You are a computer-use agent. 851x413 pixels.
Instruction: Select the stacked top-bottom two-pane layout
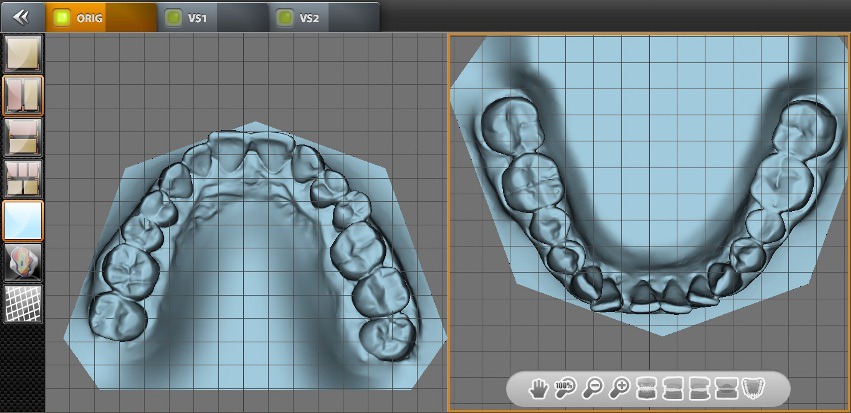tap(23, 137)
